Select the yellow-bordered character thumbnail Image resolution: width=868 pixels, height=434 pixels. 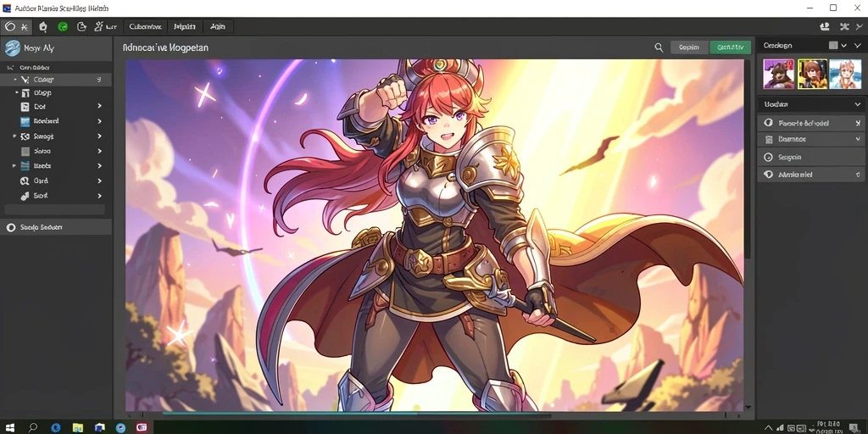(x=812, y=74)
